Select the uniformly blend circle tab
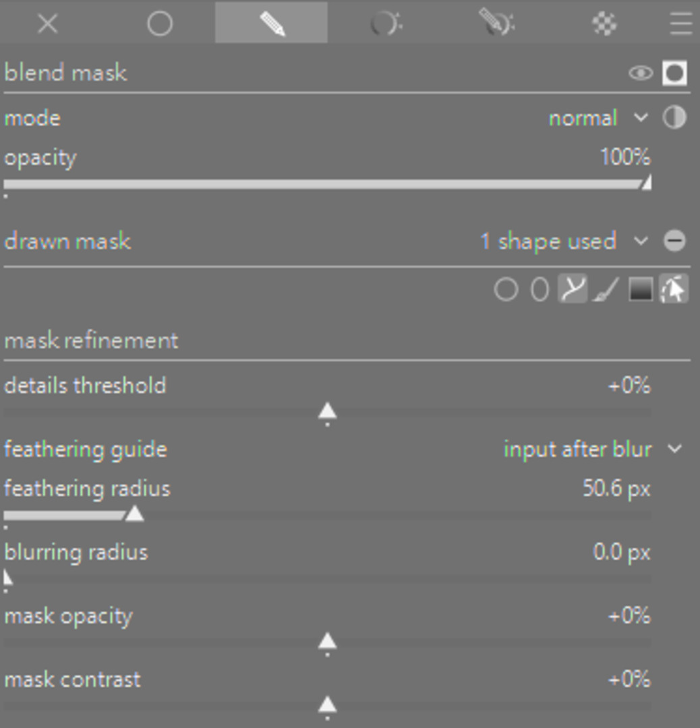Viewport: 700px width, 728px height. (x=160, y=24)
